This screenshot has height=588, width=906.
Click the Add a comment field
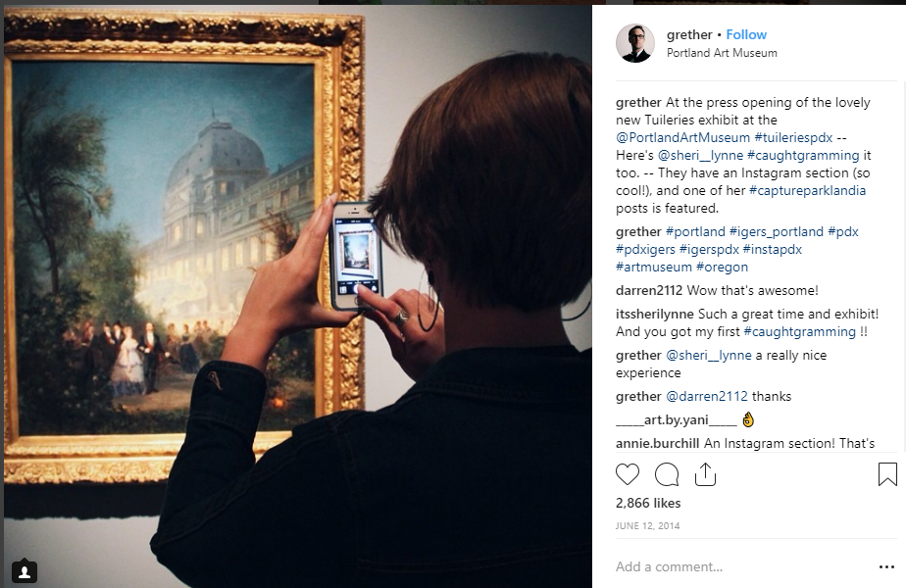(x=742, y=566)
